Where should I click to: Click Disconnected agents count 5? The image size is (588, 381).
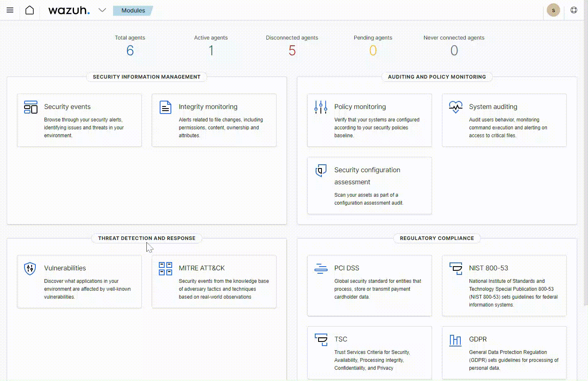[x=292, y=50]
